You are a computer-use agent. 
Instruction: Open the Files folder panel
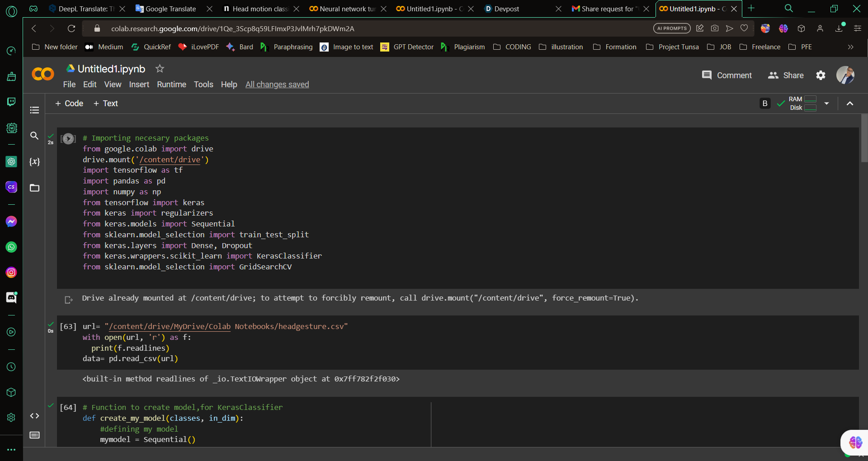(34, 188)
